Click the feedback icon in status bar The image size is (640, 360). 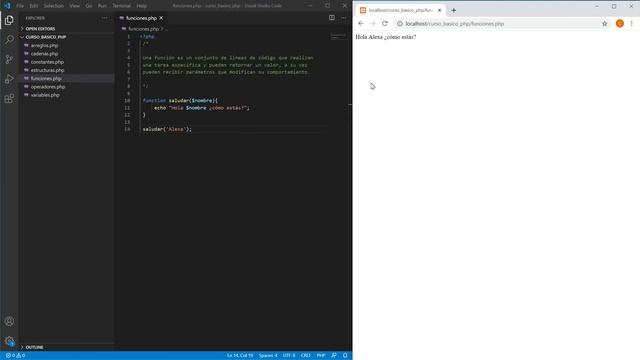pyautogui.click(x=334, y=356)
